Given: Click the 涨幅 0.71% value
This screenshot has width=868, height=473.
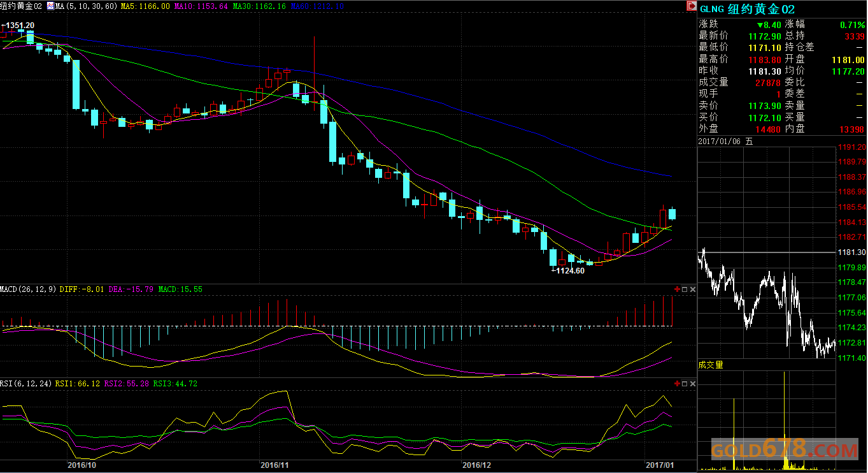Looking at the screenshot, I should pyautogui.click(x=852, y=24).
